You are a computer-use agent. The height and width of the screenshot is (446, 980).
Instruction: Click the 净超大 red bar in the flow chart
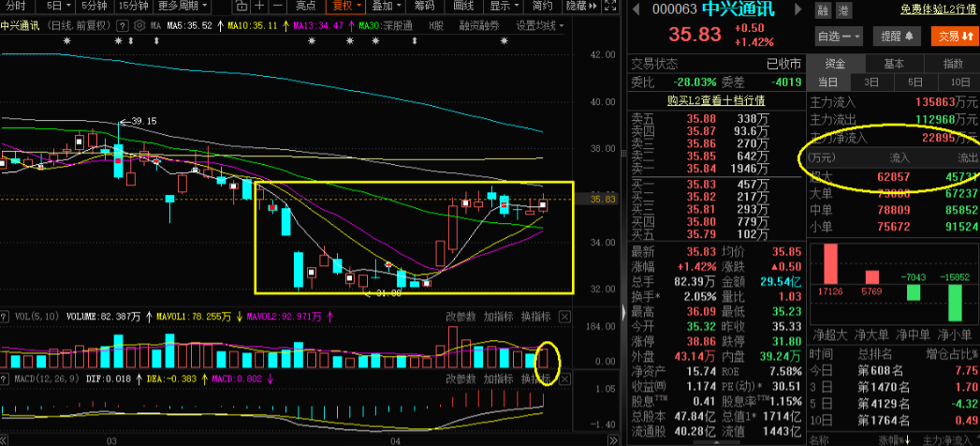[x=830, y=262]
